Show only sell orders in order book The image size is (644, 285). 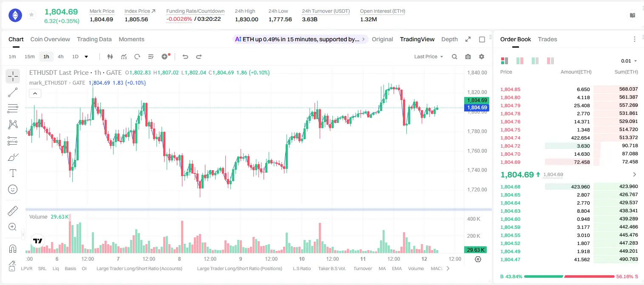pyautogui.click(x=550, y=61)
